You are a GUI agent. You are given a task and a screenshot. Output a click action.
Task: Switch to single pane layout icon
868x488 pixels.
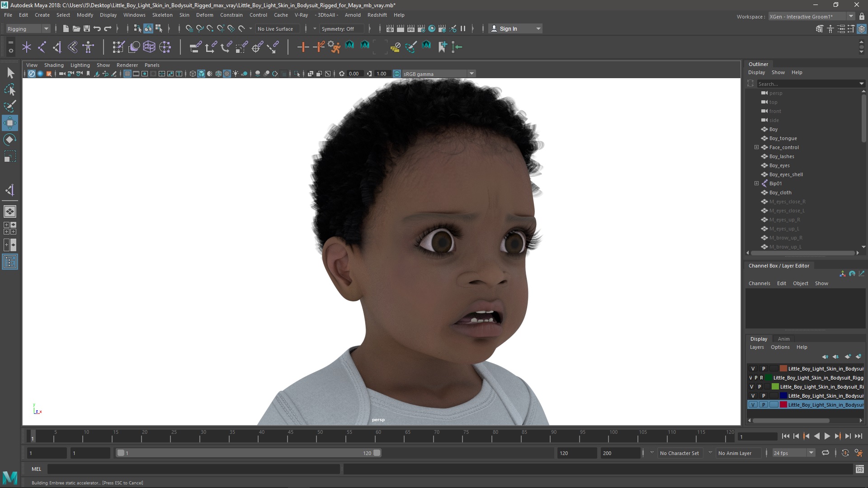(10, 211)
